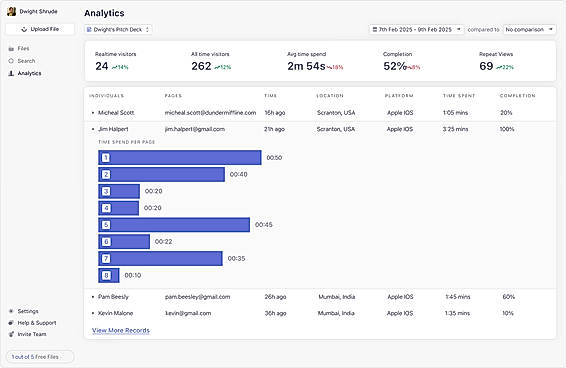Screen dimensions: 566x368
Task: Click the 00:45 time label
Action: point(264,225)
